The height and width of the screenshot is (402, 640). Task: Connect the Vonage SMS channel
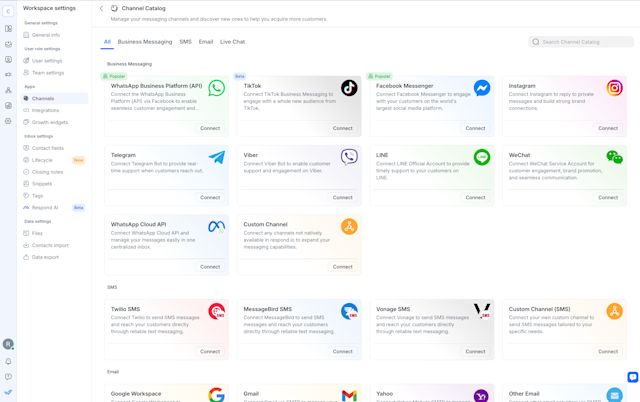click(x=475, y=351)
